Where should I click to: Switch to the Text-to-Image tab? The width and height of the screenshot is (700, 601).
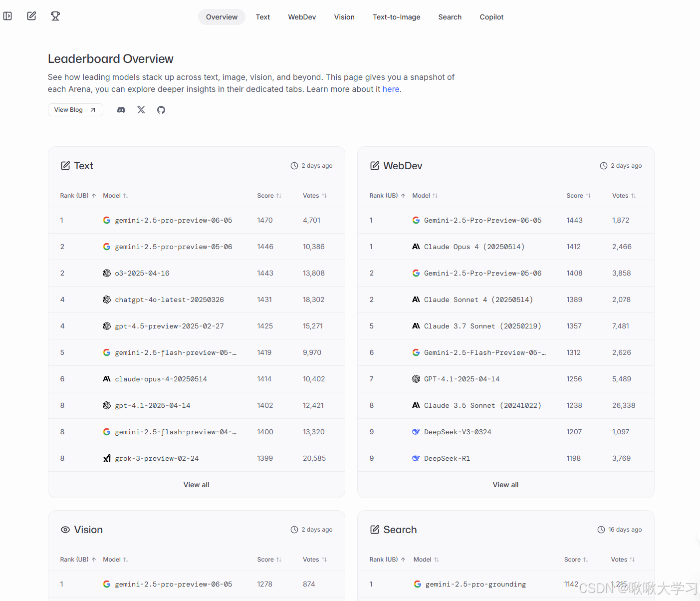coord(397,17)
